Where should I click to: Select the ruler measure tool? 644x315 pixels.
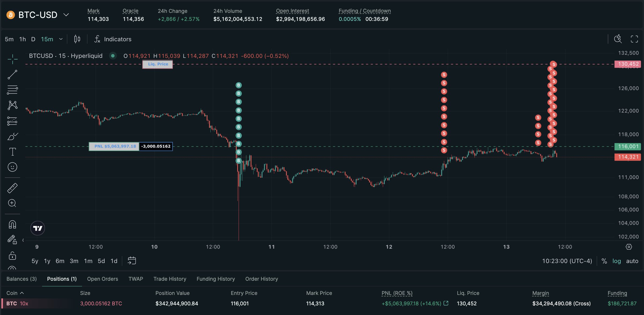pos(12,188)
